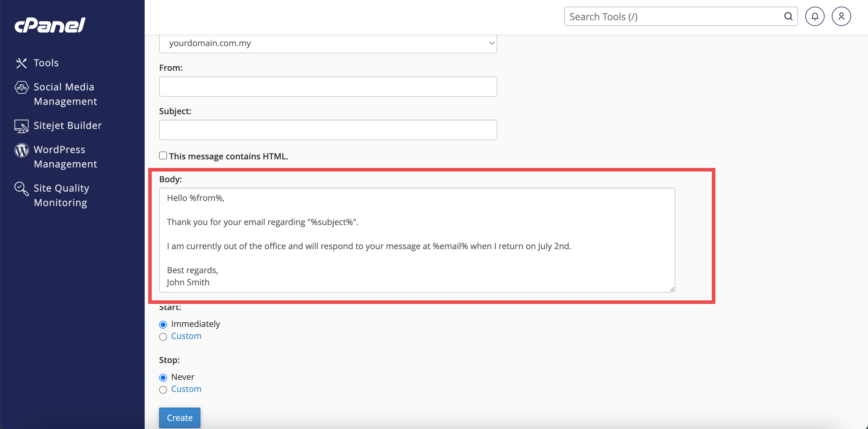Select the Never stop option
Viewport: 868px width, 429px height.
[x=163, y=377]
